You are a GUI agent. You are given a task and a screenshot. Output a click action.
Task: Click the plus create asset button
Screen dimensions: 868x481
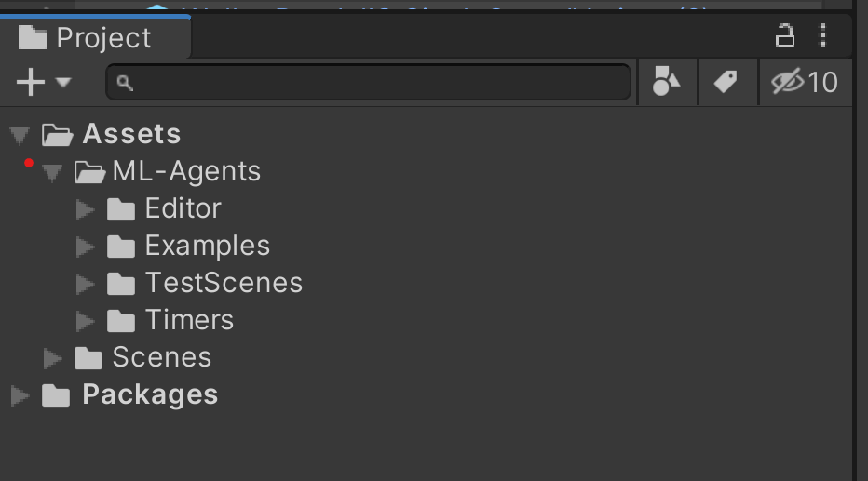click(31, 83)
